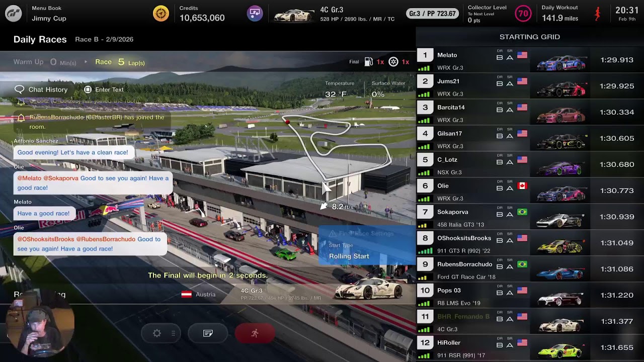Click the 4C Gr.3 car thumbnail in header
The height and width of the screenshot is (362, 644).
click(294, 15)
